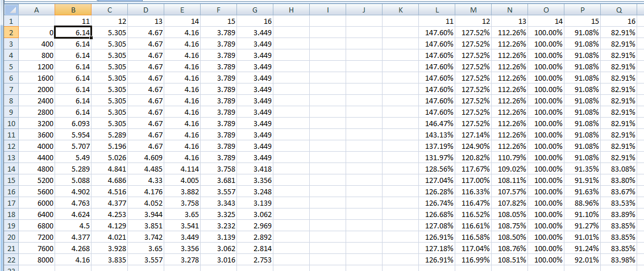
Task: Select the 2000 cell in column A
Action: click(x=37, y=89)
